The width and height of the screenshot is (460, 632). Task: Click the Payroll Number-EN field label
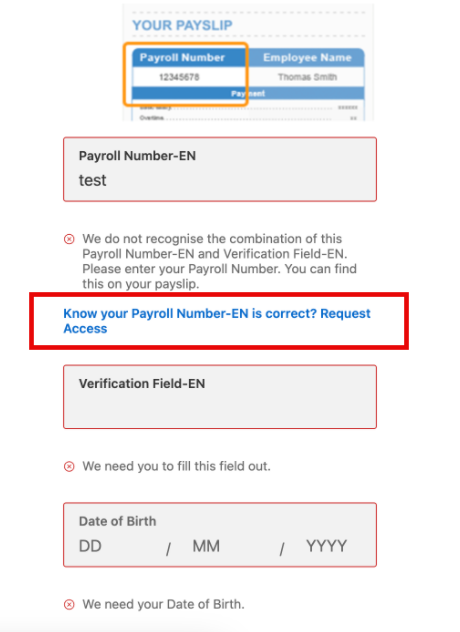137,156
